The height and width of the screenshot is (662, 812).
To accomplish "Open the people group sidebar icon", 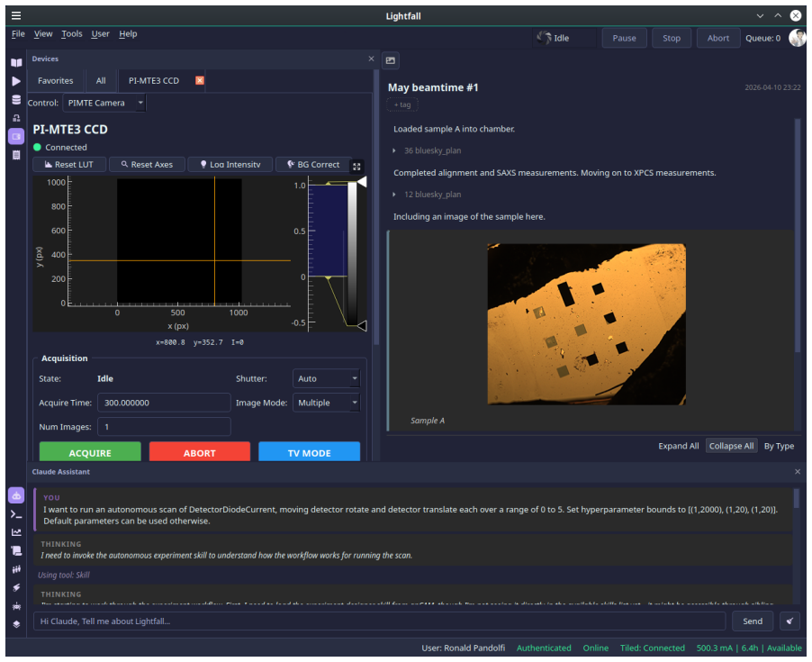I will click(16, 569).
